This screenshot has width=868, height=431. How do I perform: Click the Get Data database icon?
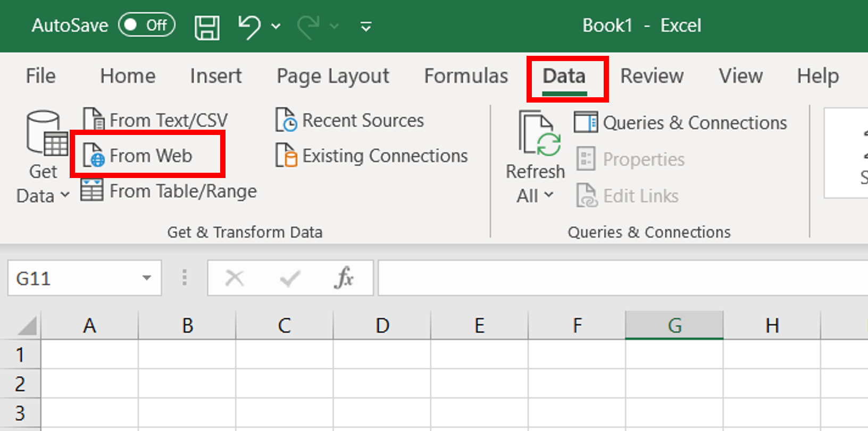pyautogui.click(x=47, y=133)
